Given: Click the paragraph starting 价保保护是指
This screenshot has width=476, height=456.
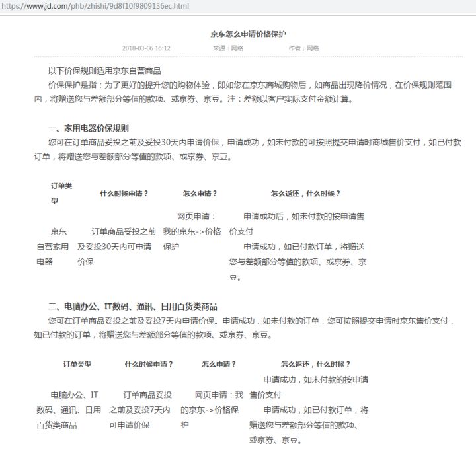Looking at the screenshot, I should (x=243, y=92).
